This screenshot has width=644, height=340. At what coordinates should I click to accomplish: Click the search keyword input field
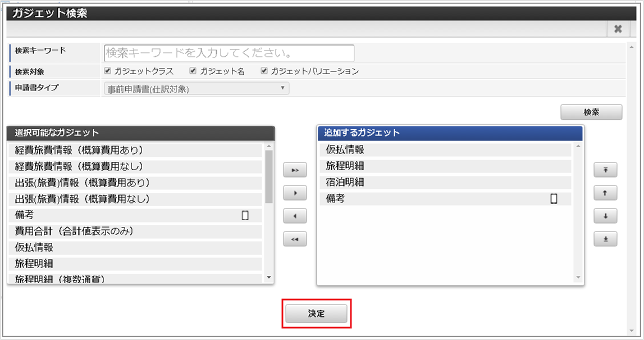229,53
